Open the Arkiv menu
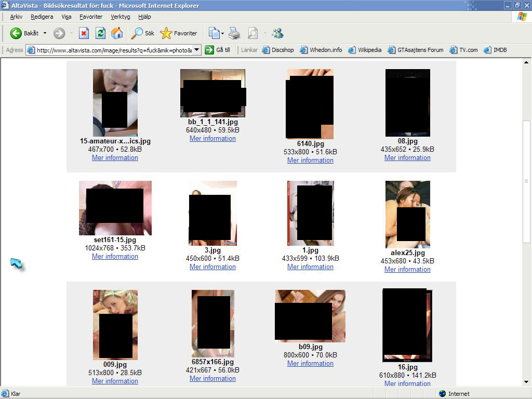This screenshot has height=399, width=532. pyautogui.click(x=16, y=17)
